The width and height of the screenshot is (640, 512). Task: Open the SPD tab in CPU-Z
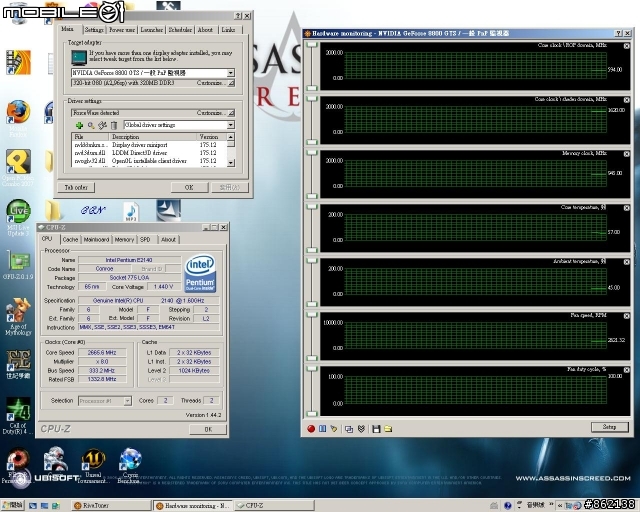click(x=145, y=240)
